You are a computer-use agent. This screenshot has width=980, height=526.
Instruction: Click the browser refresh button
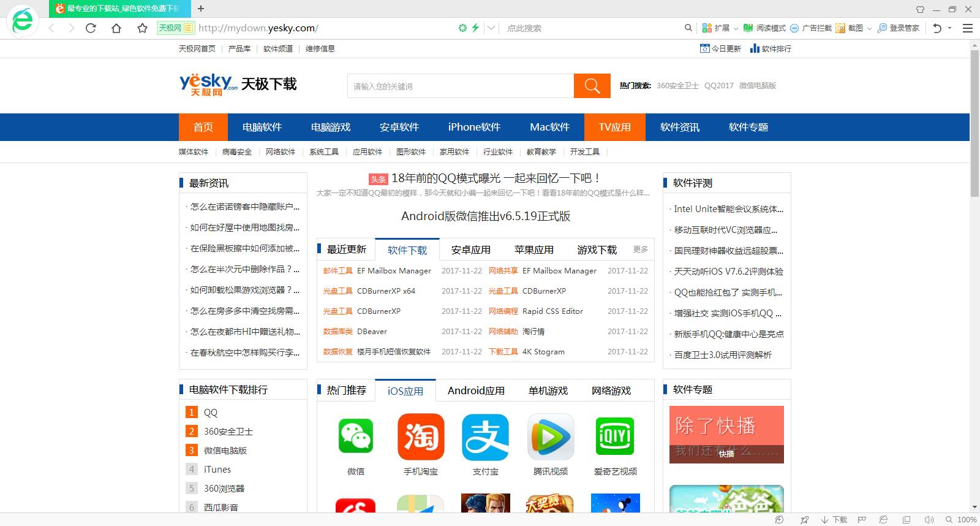(x=91, y=28)
